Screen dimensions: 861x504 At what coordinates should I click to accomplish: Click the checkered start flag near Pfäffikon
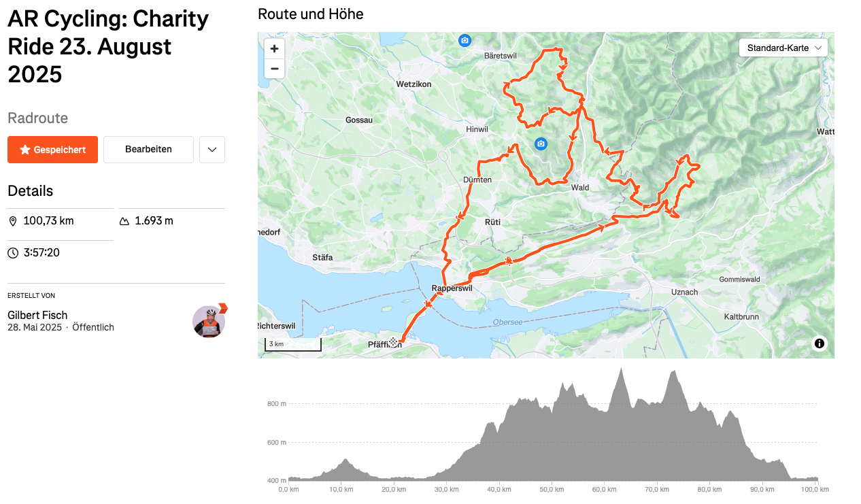(393, 341)
